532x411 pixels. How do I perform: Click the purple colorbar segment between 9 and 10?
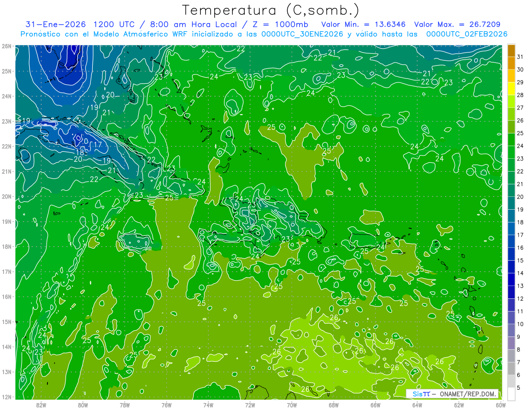click(x=511, y=330)
